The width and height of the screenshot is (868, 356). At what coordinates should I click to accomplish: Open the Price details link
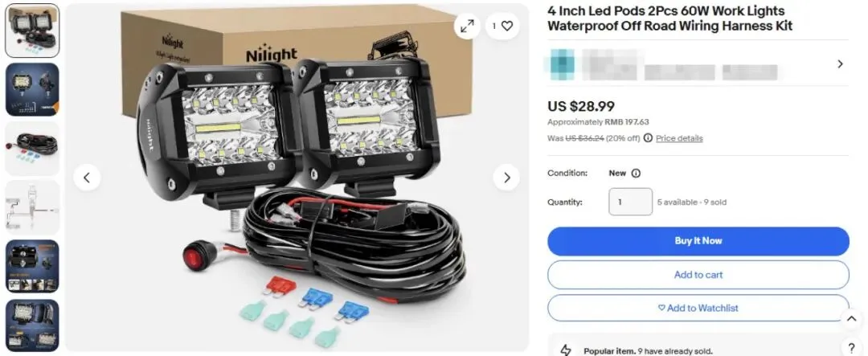[x=679, y=138]
